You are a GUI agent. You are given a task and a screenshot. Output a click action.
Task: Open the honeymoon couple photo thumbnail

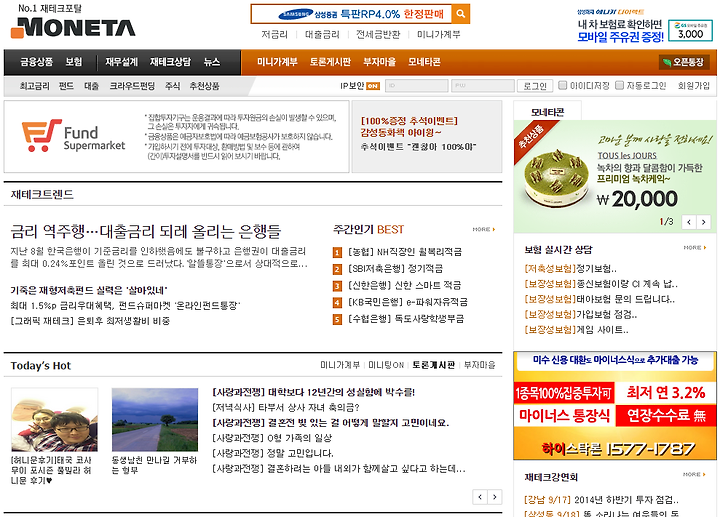click(x=54, y=420)
